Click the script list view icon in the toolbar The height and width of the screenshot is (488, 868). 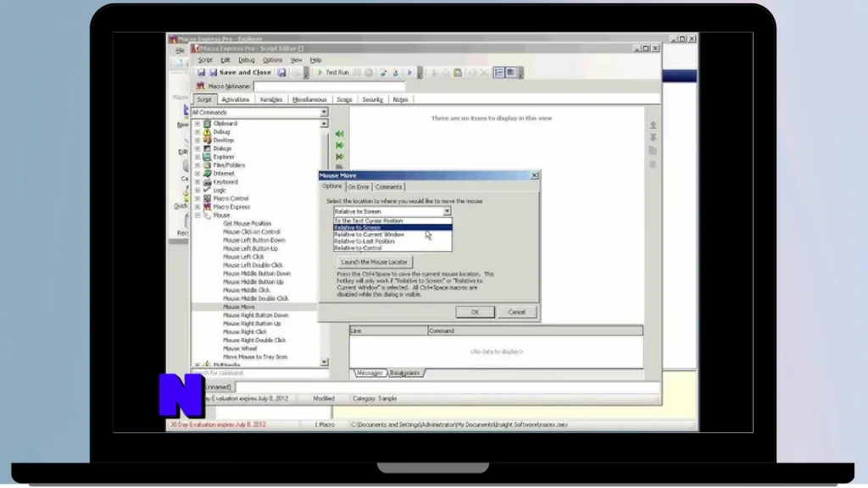[498, 73]
